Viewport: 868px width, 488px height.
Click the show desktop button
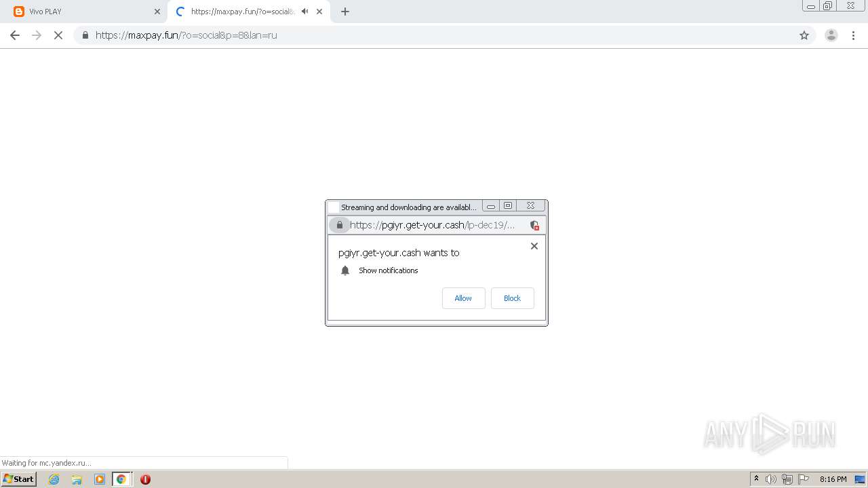tap(861, 479)
